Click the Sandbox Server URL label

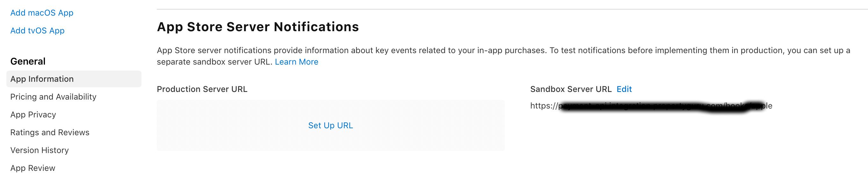pos(570,89)
